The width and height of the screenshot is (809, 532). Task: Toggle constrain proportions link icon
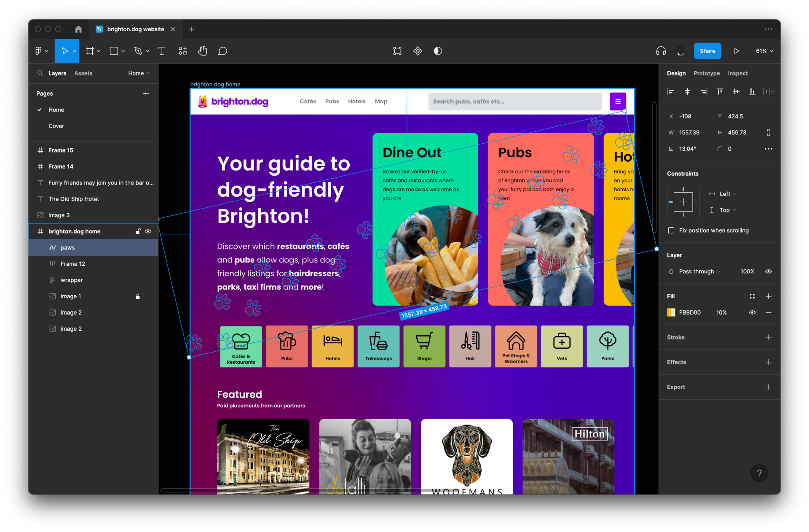pos(769,133)
